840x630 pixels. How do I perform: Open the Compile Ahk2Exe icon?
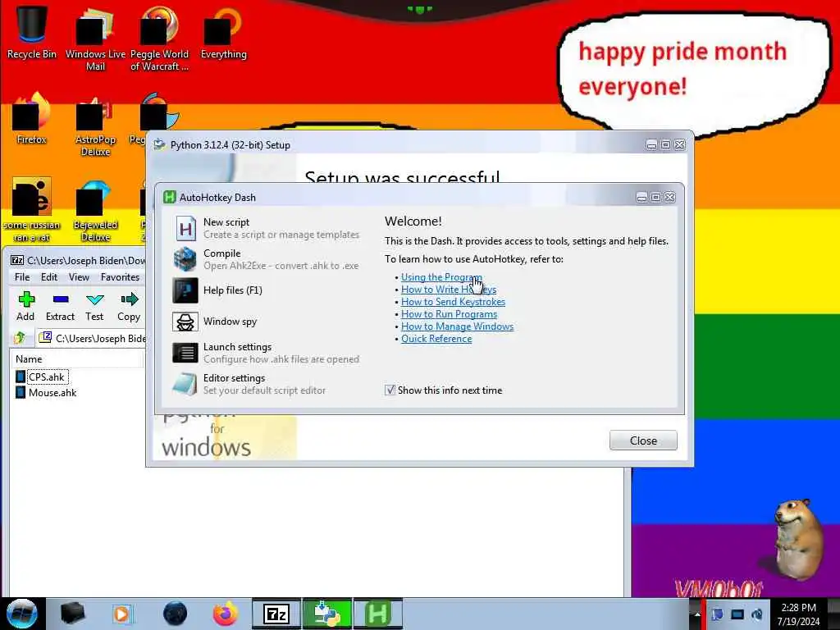pyautogui.click(x=185, y=259)
